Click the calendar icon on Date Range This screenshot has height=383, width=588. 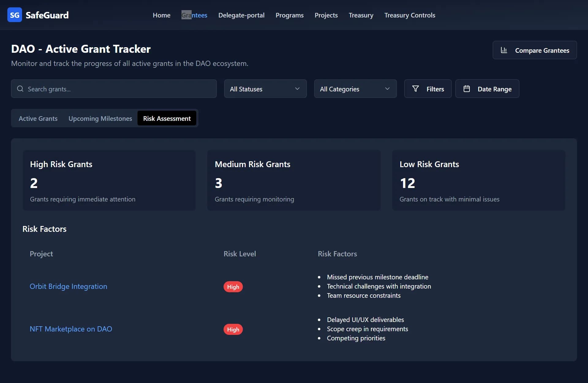[466, 89]
